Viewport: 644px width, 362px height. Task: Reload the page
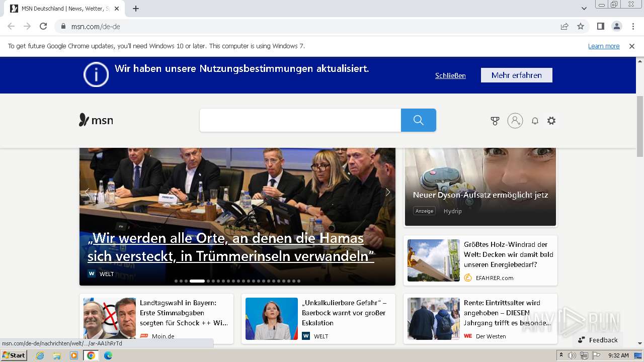coord(43,26)
